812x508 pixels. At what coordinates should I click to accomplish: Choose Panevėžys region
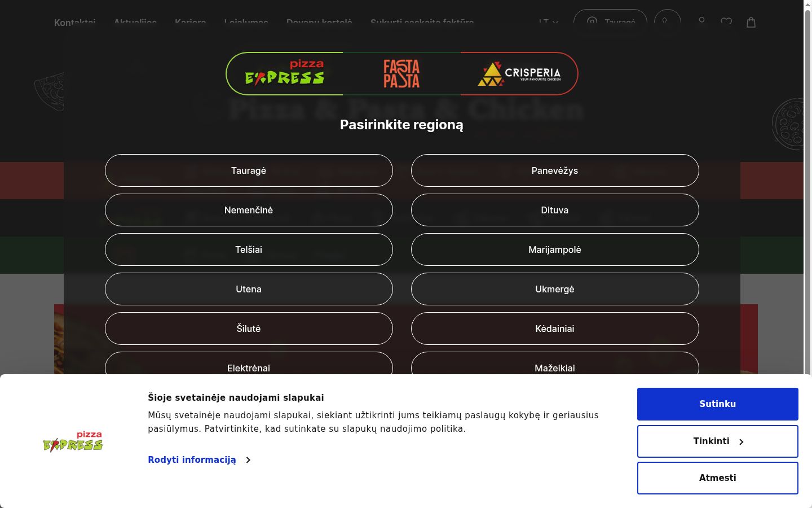pos(555,170)
